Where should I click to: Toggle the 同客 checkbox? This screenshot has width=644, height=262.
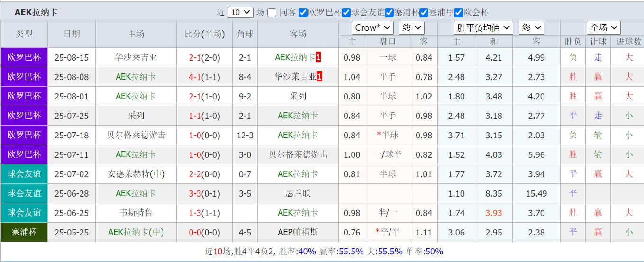click(x=272, y=13)
